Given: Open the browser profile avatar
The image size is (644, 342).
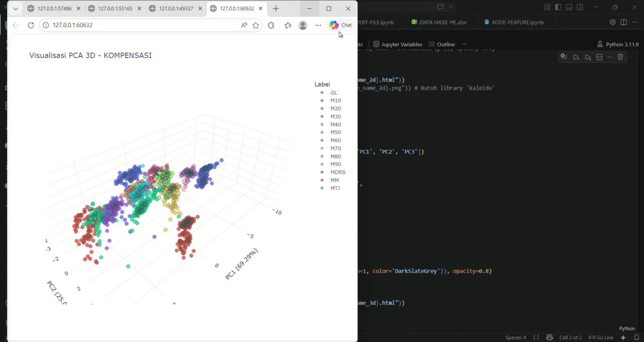Looking at the screenshot, I should coord(303,25).
